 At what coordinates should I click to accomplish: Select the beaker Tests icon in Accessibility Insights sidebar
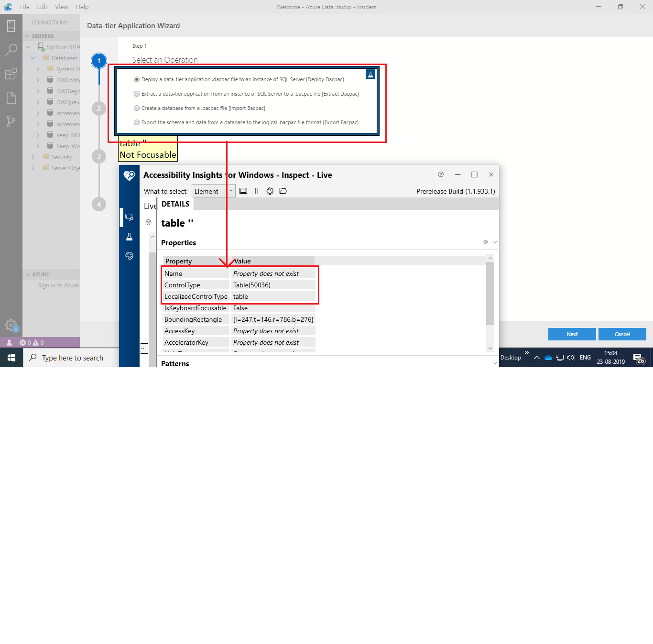pyautogui.click(x=129, y=236)
